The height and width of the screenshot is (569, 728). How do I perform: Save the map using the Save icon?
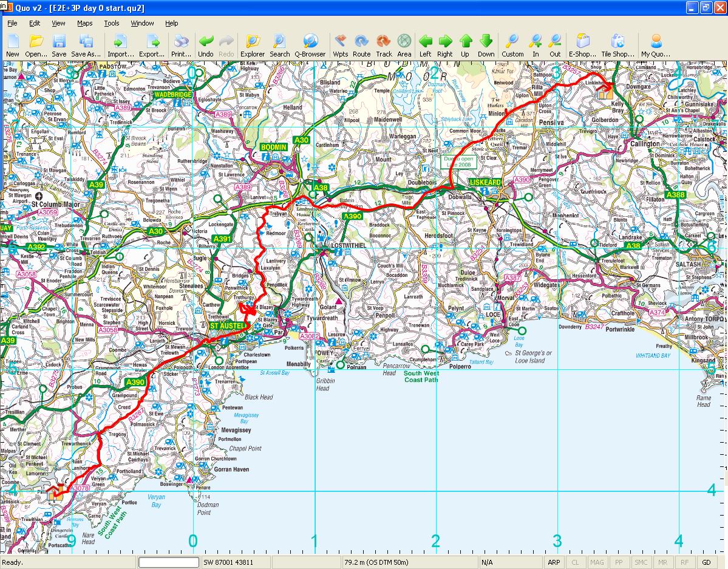[59, 46]
